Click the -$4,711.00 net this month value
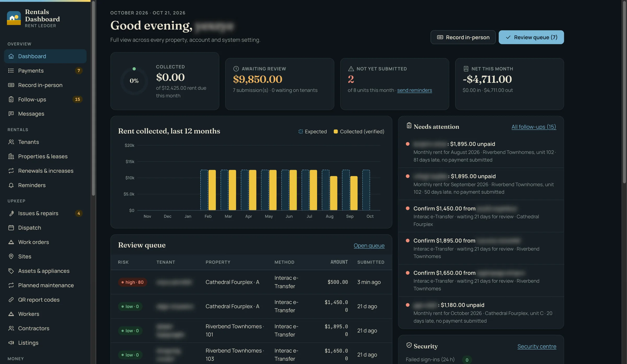This screenshot has width=627, height=364. coord(487,79)
